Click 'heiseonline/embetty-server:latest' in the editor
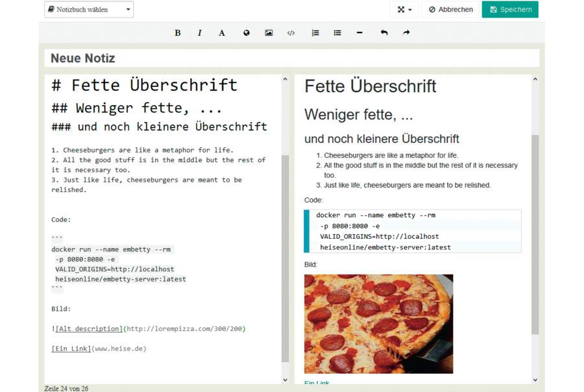Image resolution: width=584 pixels, height=392 pixels. (121, 279)
